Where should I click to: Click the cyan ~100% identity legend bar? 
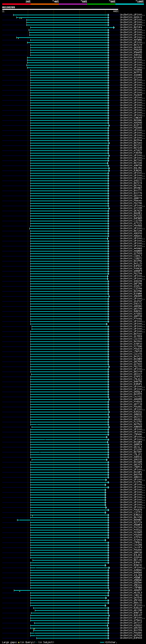(x=130, y=4)
